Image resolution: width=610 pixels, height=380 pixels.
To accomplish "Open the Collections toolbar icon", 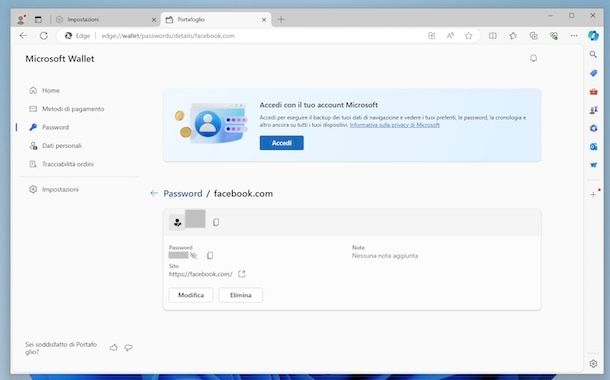I will click(533, 36).
